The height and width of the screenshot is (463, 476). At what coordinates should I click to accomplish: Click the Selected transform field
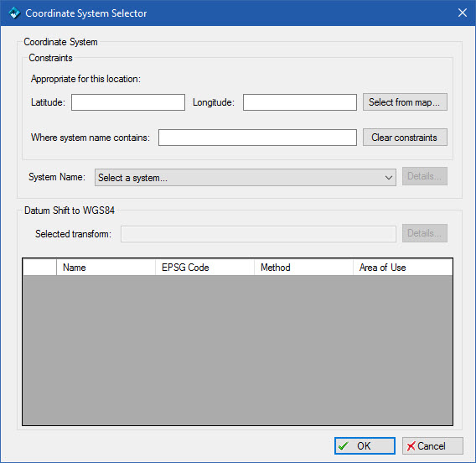(x=258, y=234)
